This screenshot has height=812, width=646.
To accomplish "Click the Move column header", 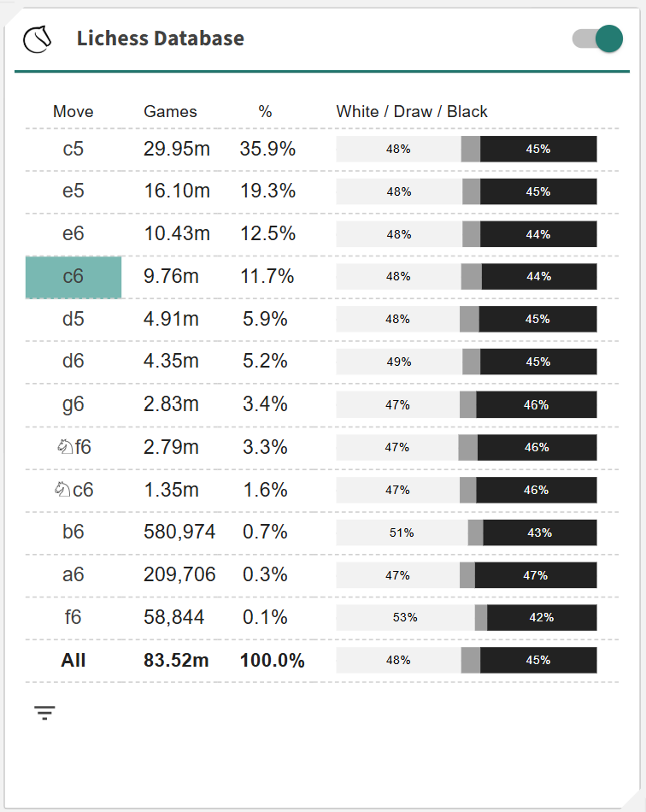I will tap(73, 112).
